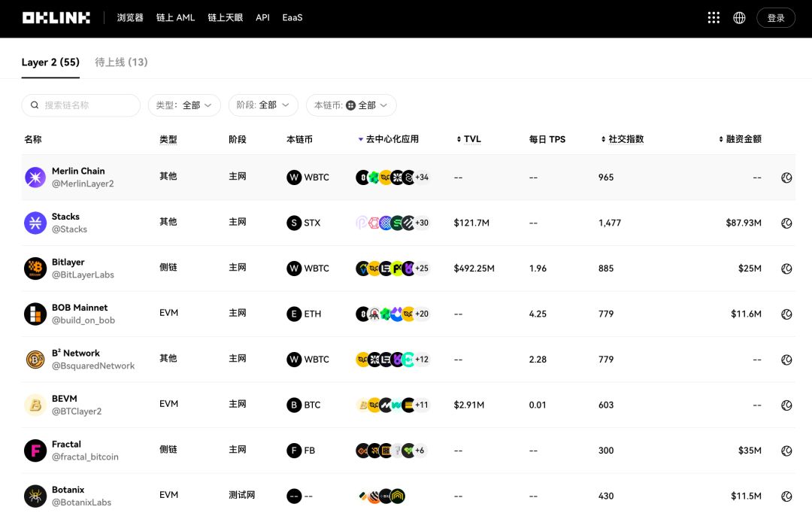The width and height of the screenshot is (812, 516).
Task: Sort by 去中心化应用 column
Action: [389, 139]
